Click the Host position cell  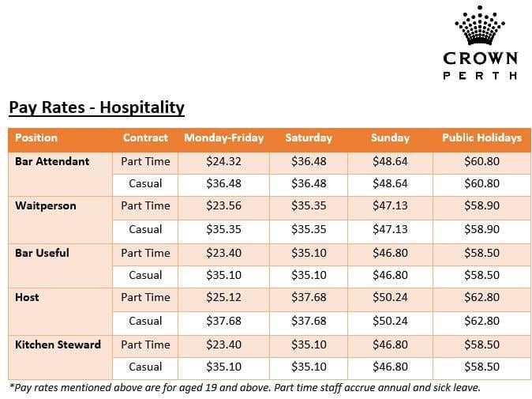[x=27, y=297]
